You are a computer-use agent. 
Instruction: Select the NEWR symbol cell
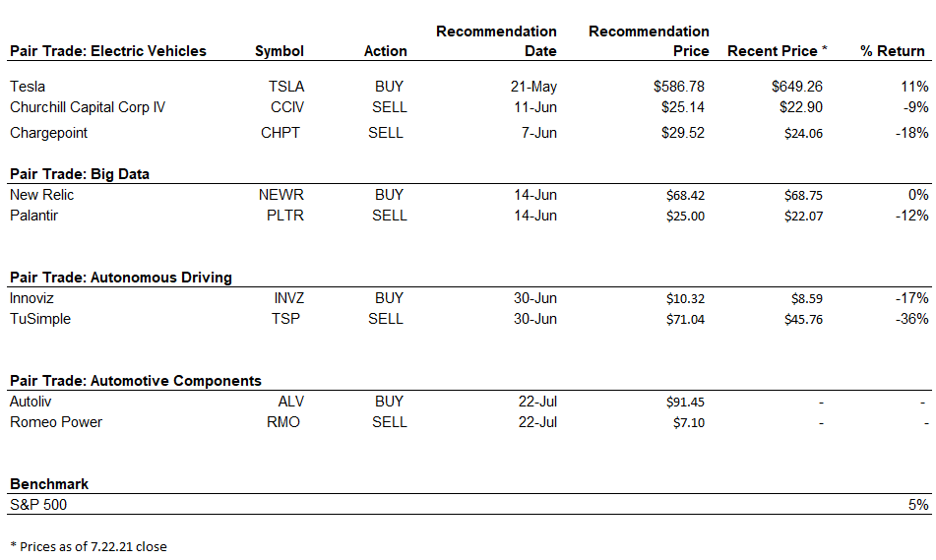(281, 195)
